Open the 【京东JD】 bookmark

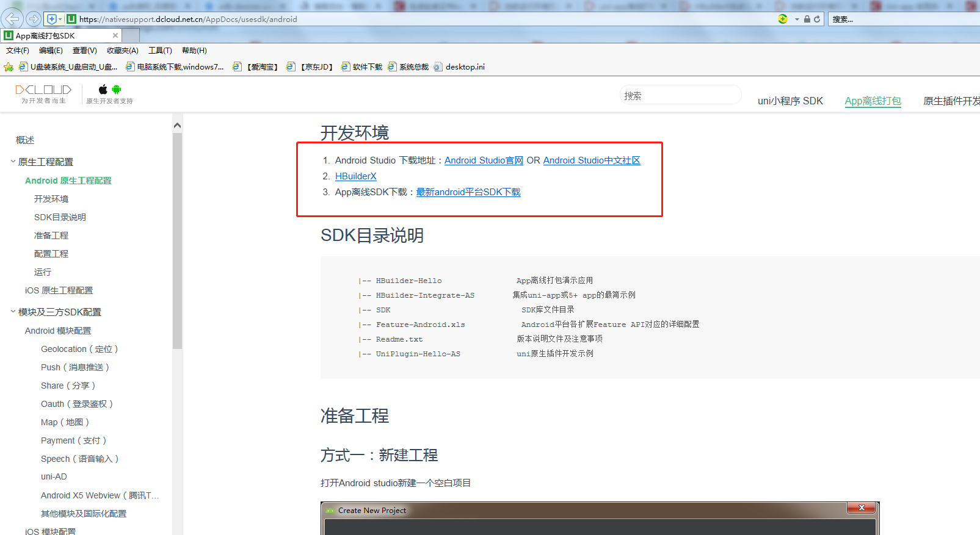click(x=310, y=67)
